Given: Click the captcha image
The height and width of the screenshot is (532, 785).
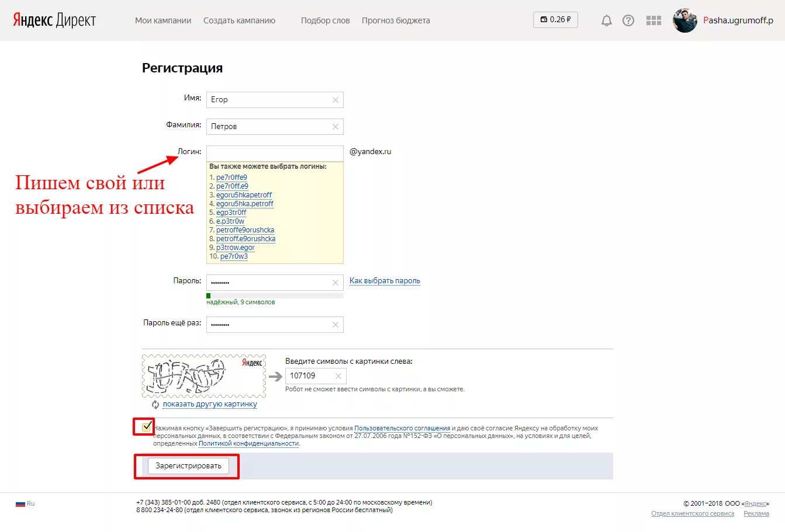Looking at the screenshot, I should (x=204, y=376).
